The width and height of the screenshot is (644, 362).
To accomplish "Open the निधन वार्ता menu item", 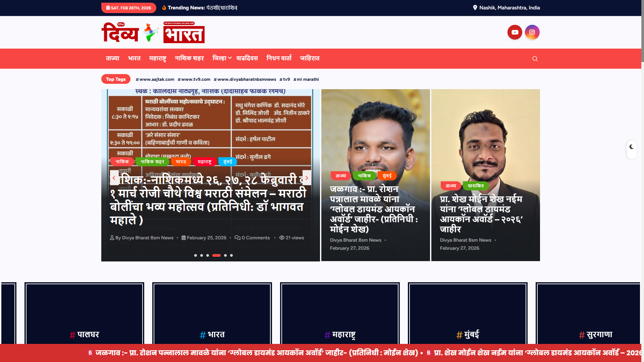I will 279,58.
